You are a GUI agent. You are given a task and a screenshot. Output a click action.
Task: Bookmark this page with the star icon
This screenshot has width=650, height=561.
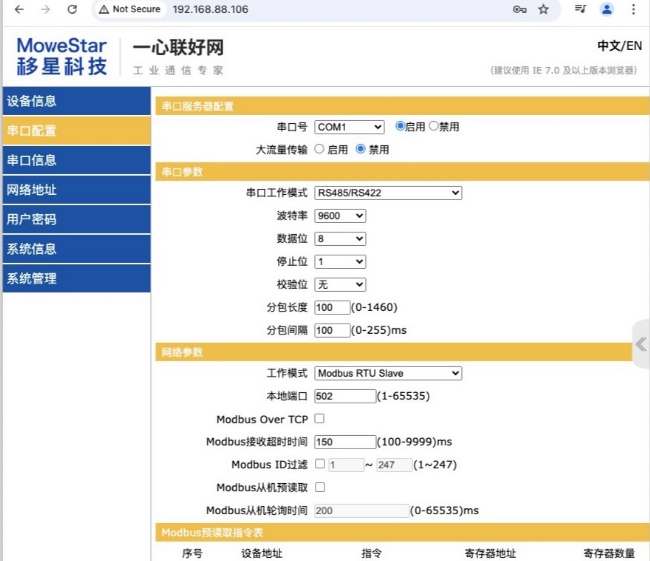(x=543, y=9)
